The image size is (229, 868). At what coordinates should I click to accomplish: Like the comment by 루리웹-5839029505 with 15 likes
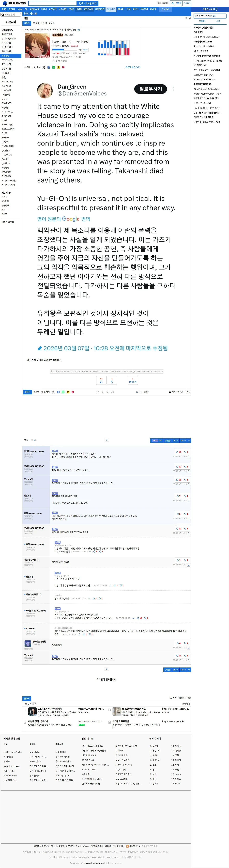pos(179,452)
